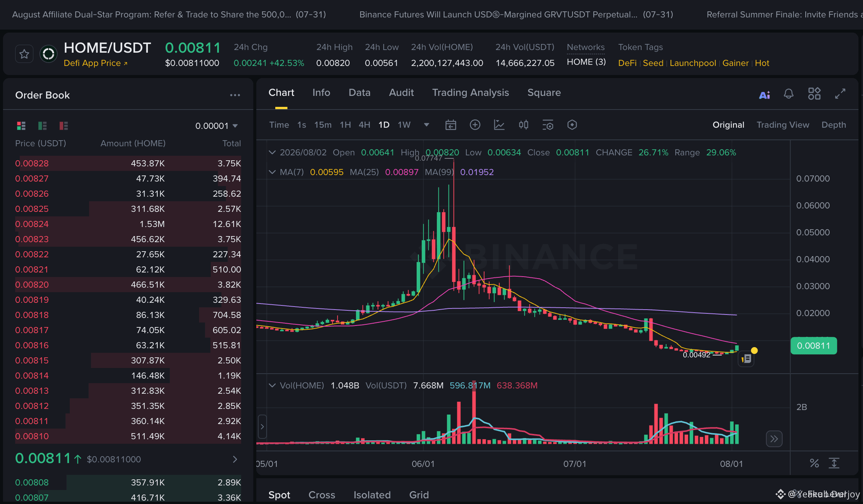Select the 1H time interval
The width and height of the screenshot is (863, 504).
[x=345, y=125]
